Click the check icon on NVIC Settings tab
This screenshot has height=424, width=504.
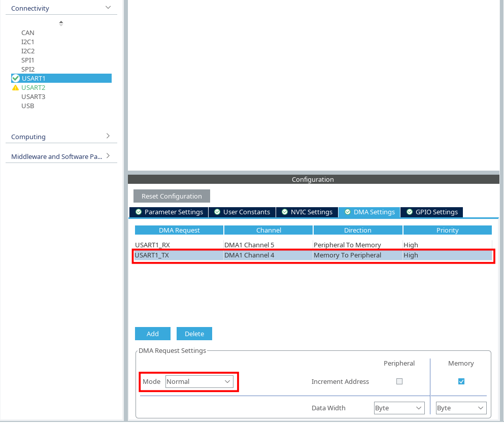pos(285,212)
